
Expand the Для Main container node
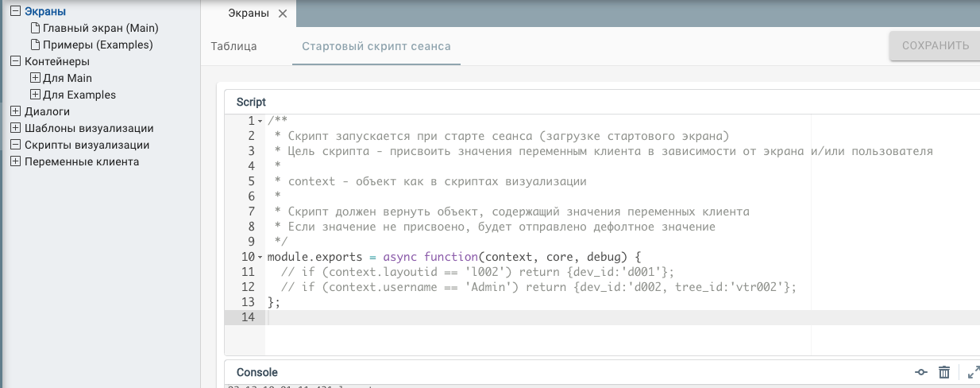click(x=35, y=78)
